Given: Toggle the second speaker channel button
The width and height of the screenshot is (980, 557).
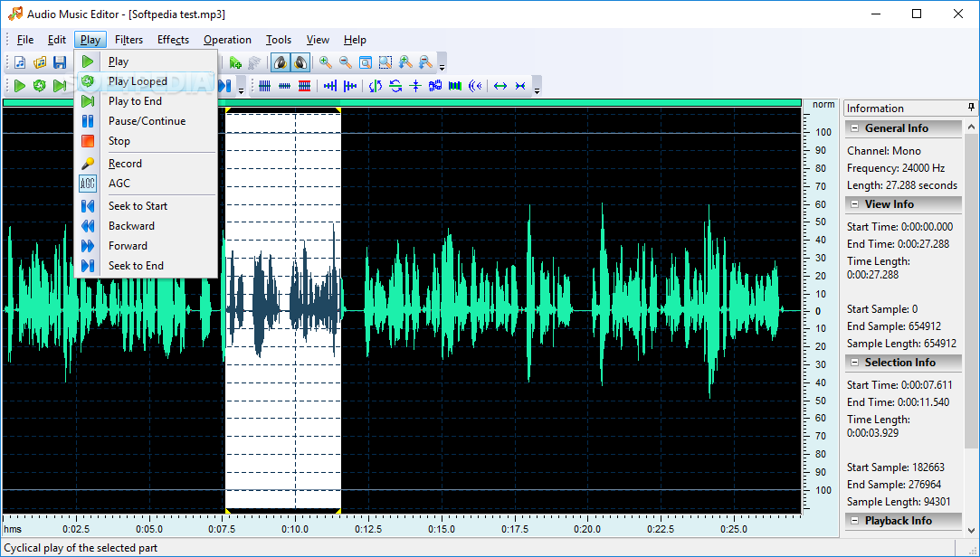Looking at the screenshot, I should pos(300,62).
